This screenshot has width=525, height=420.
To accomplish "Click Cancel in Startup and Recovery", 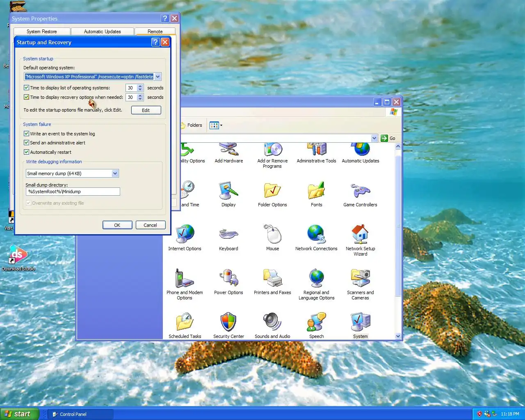I will click(150, 225).
